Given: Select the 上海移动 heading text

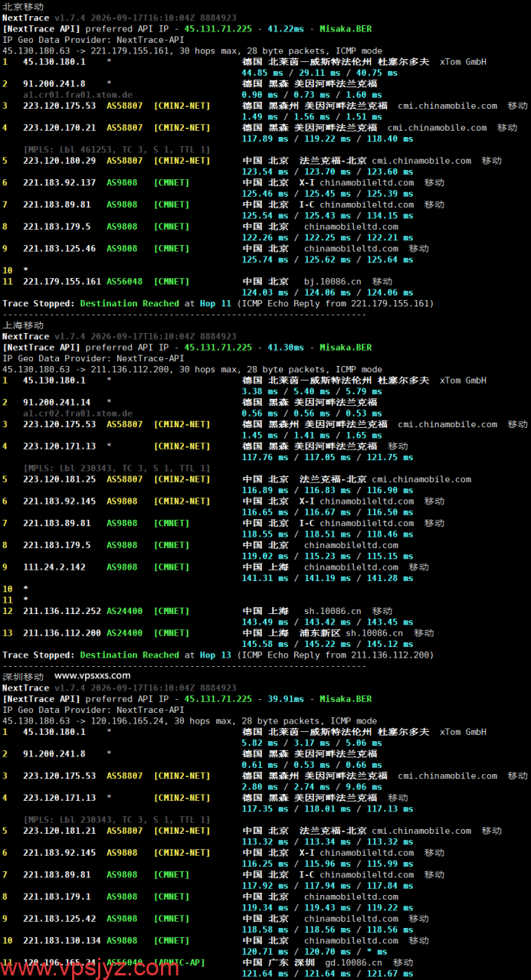Looking at the screenshot, I should point(23,325).
